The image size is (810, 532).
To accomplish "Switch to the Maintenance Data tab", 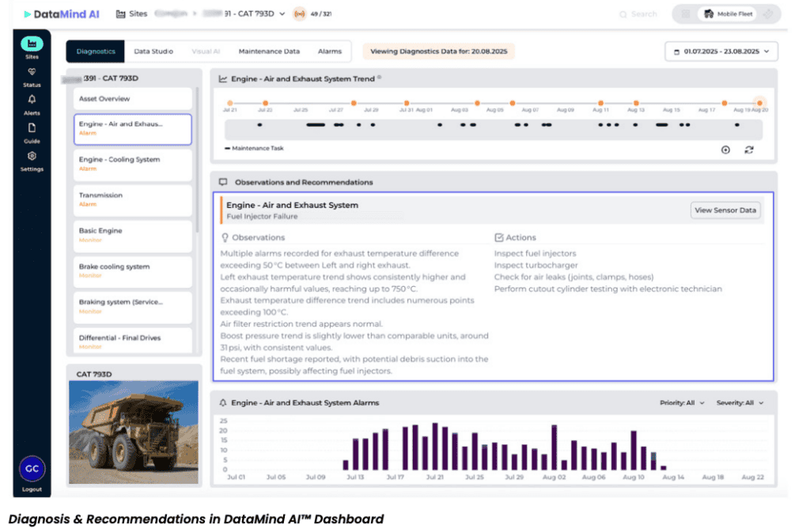I will click(x=269, y=51).
